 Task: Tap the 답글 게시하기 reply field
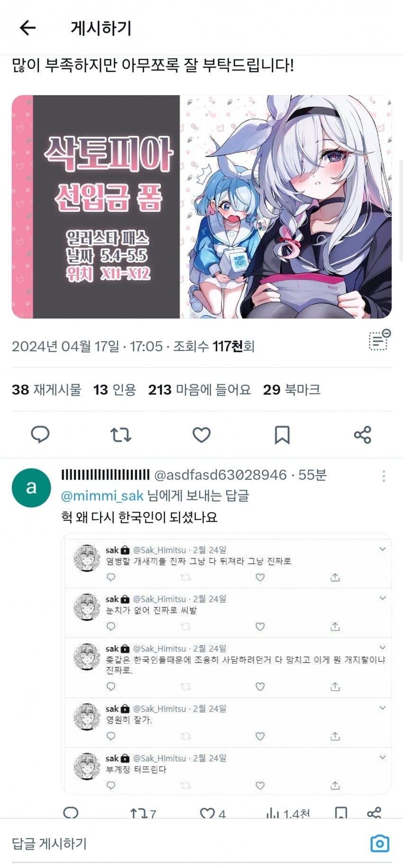click(185, 843)
